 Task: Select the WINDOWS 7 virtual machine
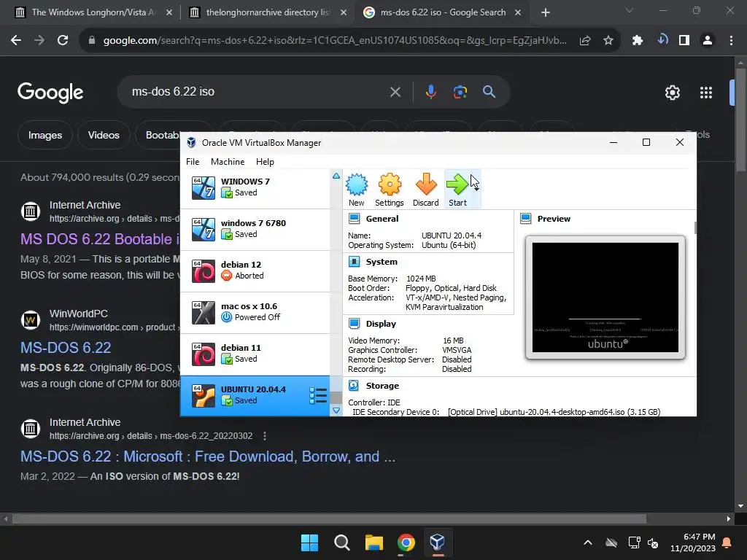tap(255, 188)
